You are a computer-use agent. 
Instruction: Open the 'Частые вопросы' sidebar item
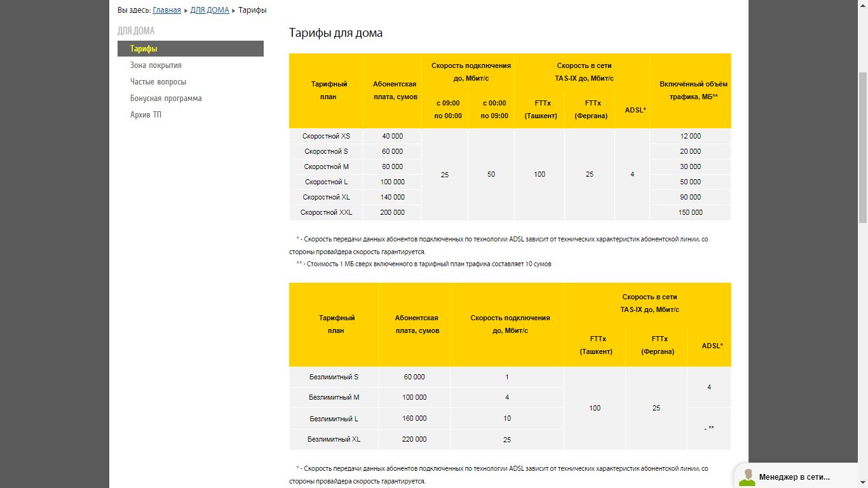tap(158, 82)
